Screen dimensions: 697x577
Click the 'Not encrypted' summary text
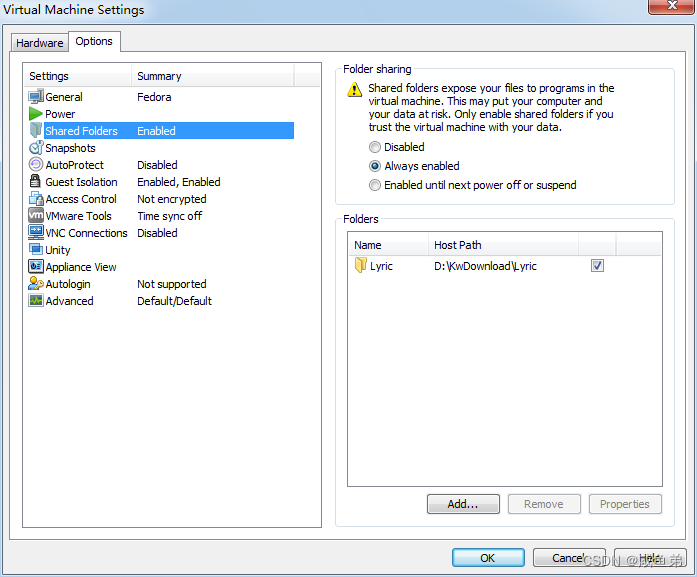tap(172, 199)
